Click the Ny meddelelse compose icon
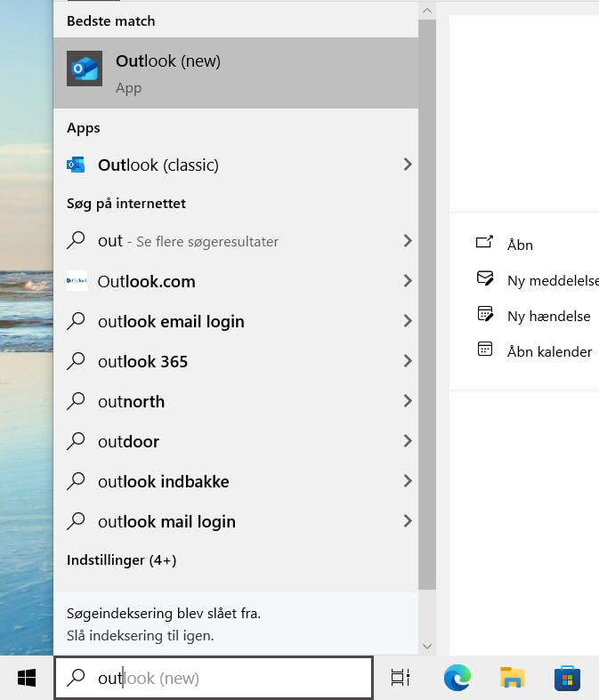599x700 pixels. tap(485, 278)
